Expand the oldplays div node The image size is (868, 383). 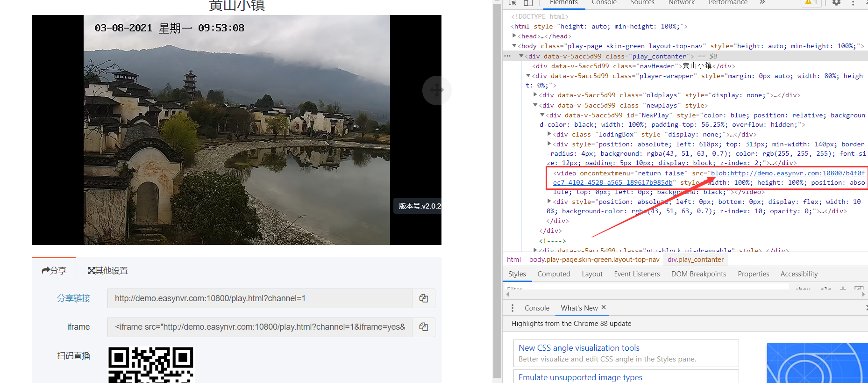pyautogui.click(x=535, y=94)
